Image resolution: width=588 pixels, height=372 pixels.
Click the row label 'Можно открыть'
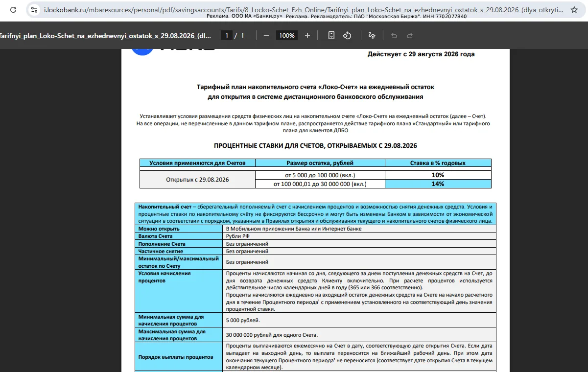159,229
